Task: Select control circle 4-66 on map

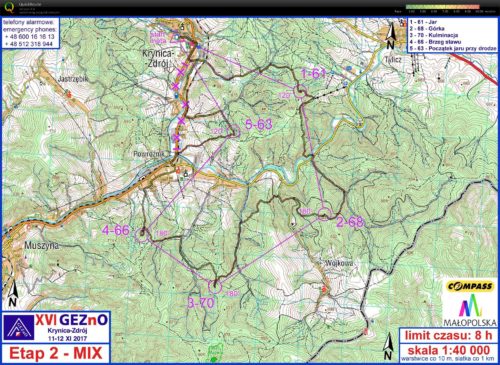Action: [x=142, y=235]
